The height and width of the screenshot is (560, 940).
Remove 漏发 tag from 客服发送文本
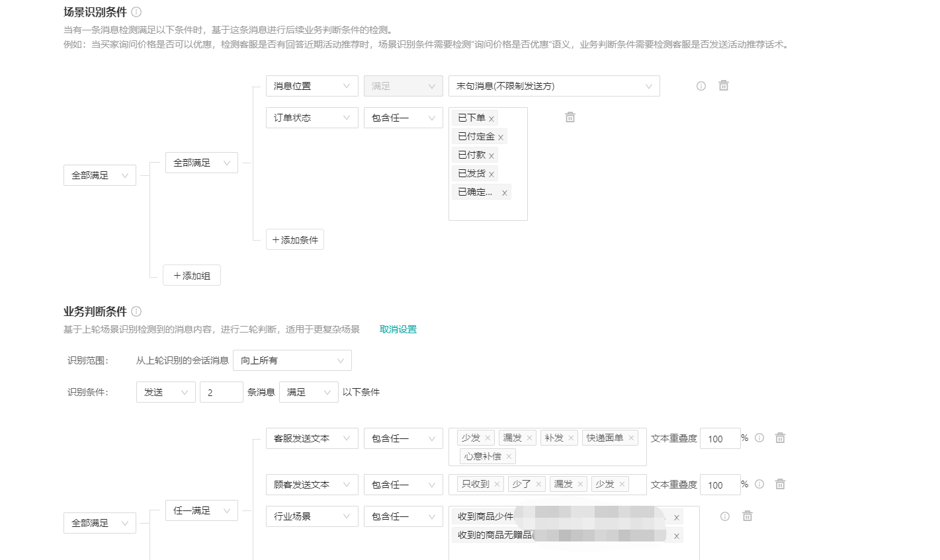[x=529, y=438]
